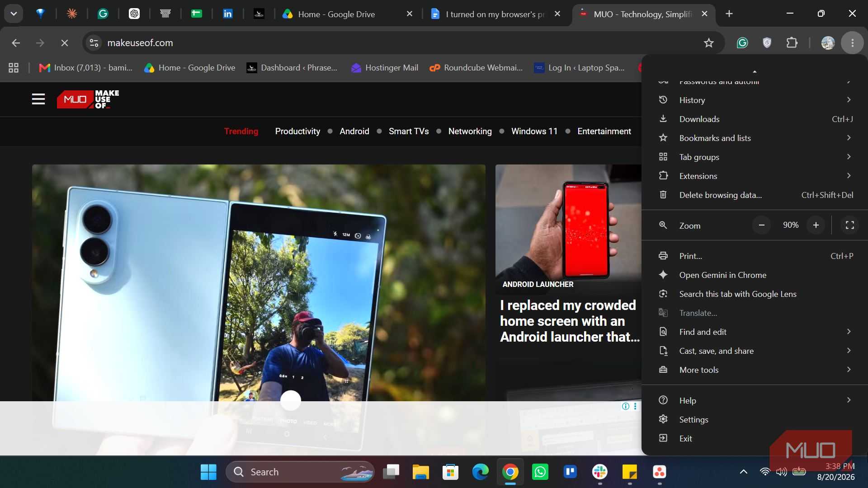Open Cast, save, and share submenu

(755, 351)
